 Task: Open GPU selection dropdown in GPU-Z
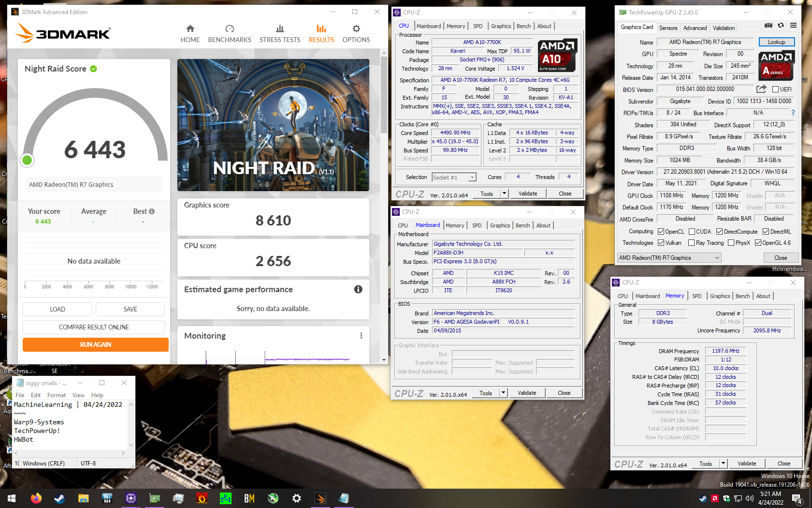[x=669, y=258]
